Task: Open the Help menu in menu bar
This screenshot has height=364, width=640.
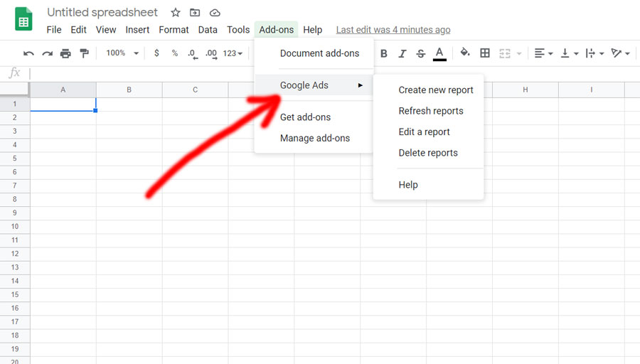Action: point(313,30)
